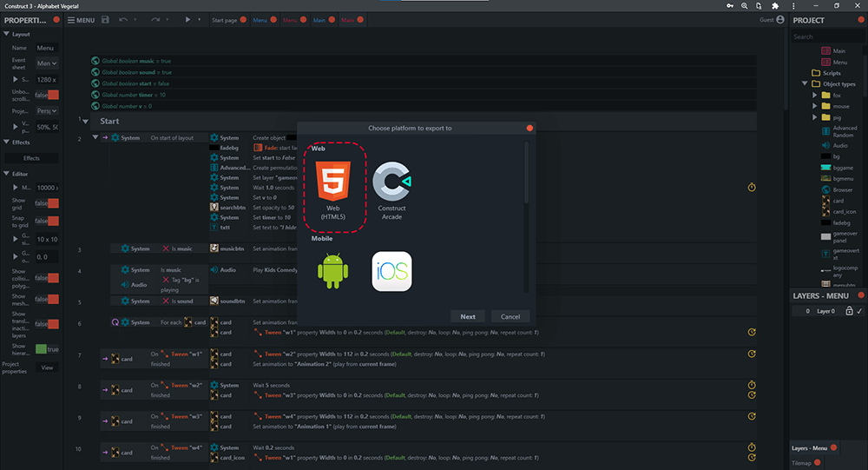Collapse the Object types folder
This screenshot has height=470, width=868.
805,84
